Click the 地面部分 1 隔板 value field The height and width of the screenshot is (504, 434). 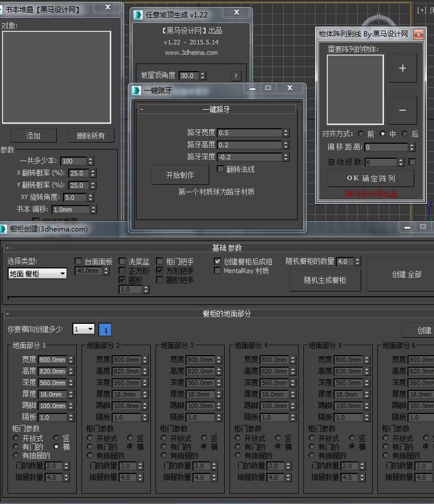click(x=53, y=417)
